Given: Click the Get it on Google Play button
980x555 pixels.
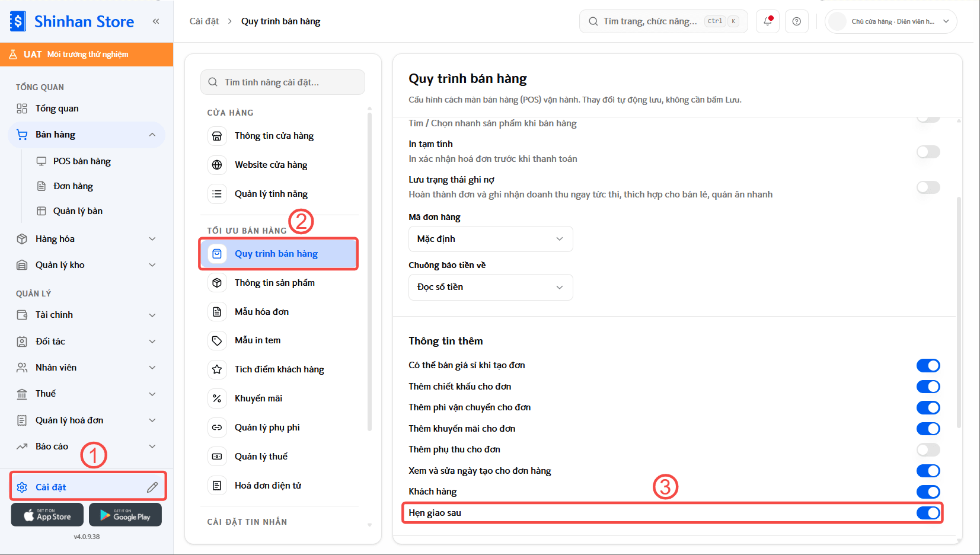Looking at the screenshot, I should click(x=125, y=515).
